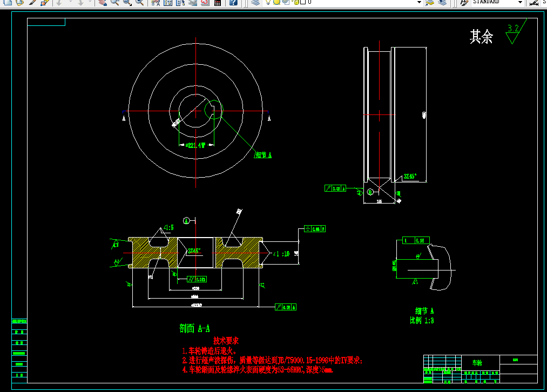
Task: Click the green detail circle on the wheel
Action: 213,110
